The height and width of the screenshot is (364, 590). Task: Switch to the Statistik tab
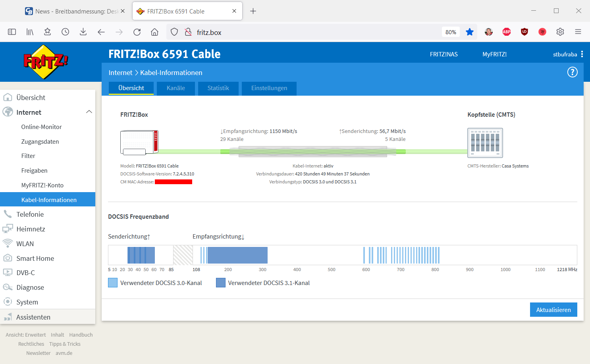point(218,88)
